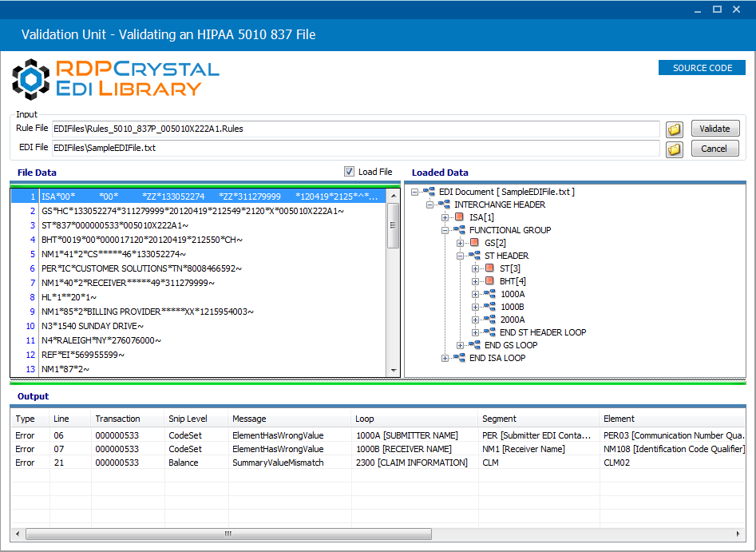Click the EDI File browse folder icon
756x552 pixels.
pyautogui.click(x=674, y=149)
